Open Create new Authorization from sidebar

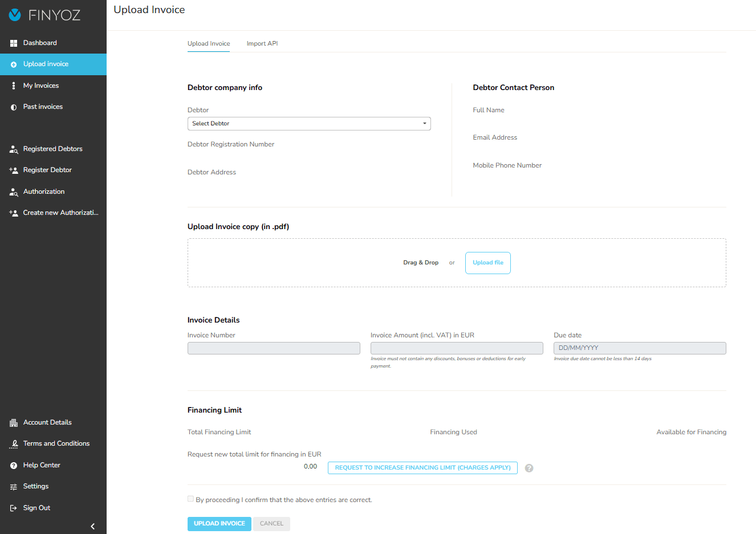coord(13,213)
